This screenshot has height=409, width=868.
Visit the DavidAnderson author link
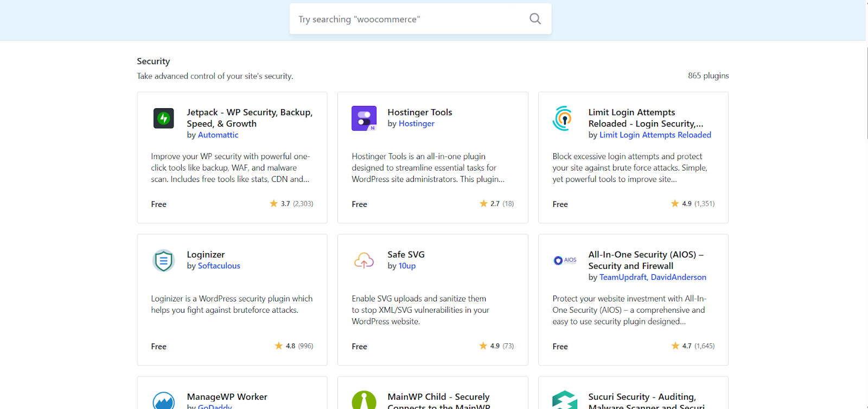point(679,278)
